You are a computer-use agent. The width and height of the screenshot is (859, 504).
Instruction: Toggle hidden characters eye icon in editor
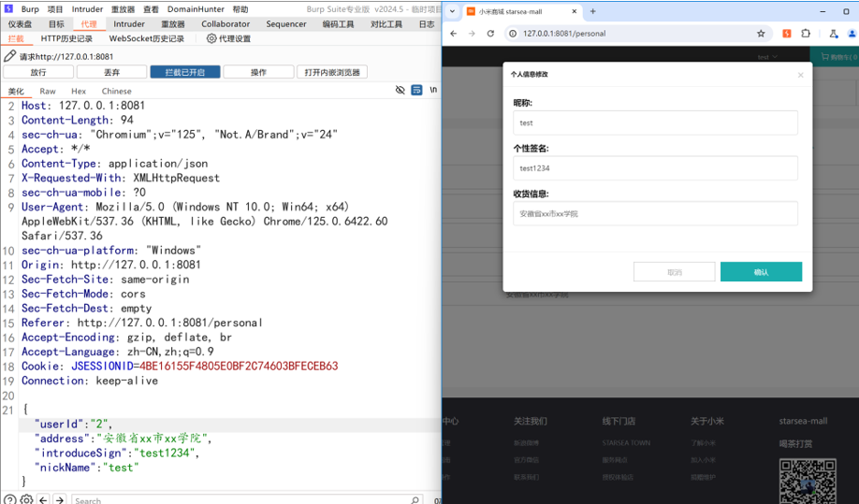[400, 91]
